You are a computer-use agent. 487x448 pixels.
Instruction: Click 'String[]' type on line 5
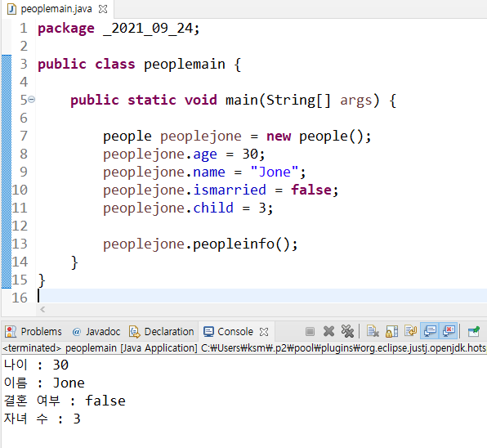coord(299,101)
